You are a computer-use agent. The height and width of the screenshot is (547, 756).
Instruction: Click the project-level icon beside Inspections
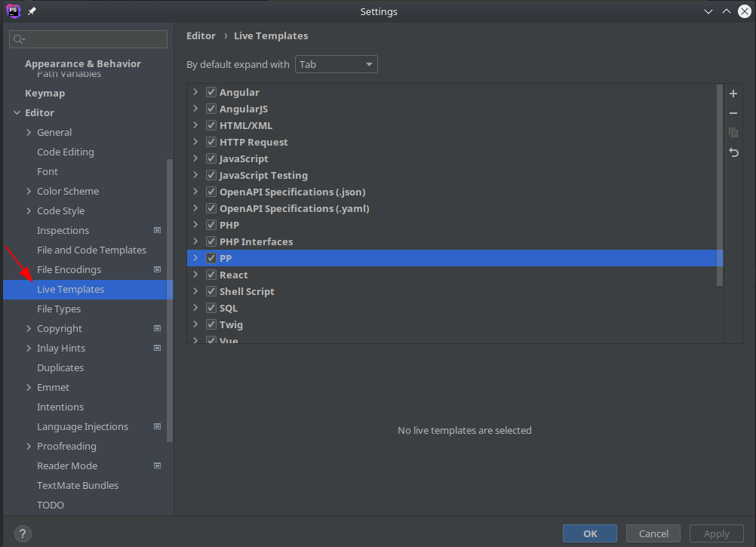click(x=157, y=230)
